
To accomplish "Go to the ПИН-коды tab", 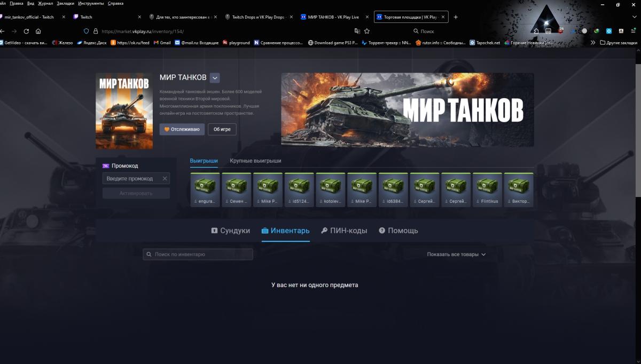I will click(344, 231).
